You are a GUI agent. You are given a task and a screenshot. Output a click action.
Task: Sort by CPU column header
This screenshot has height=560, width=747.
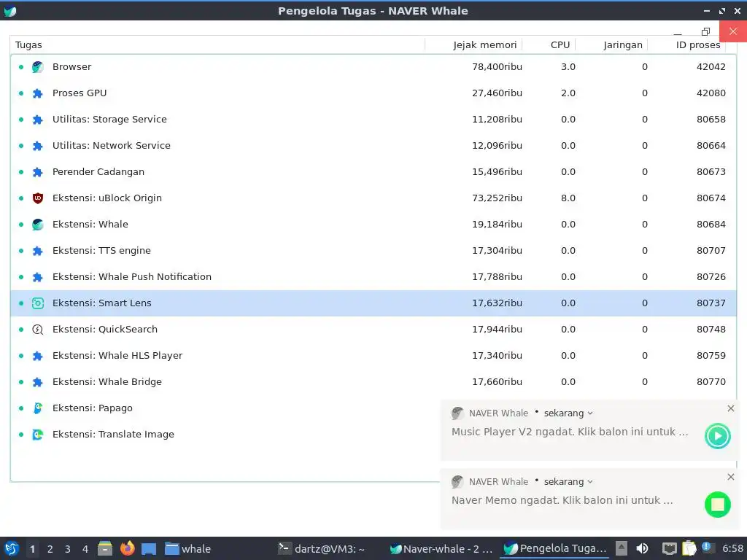(x=549, y=44)
